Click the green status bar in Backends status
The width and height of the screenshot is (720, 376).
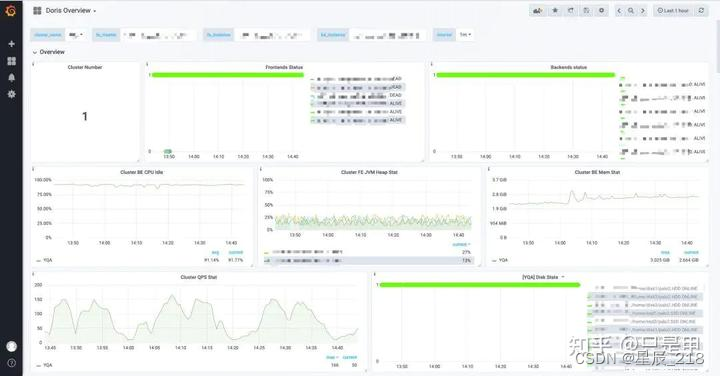(525, 75)
